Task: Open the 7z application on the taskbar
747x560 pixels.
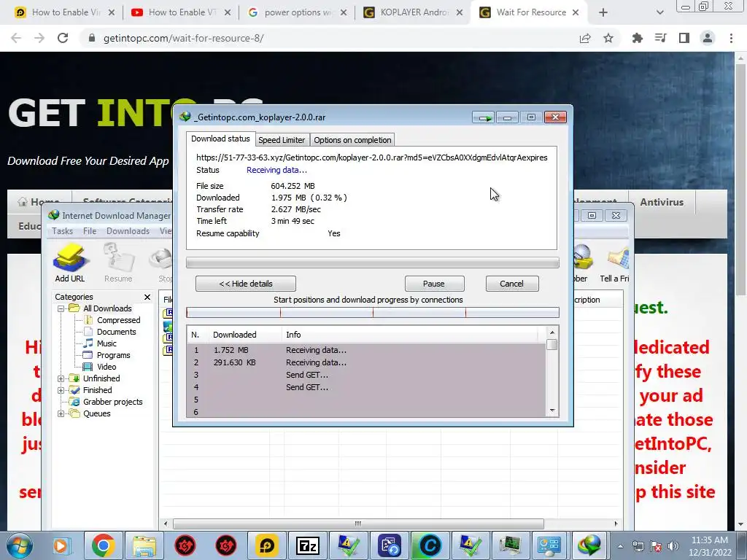Action: [x=307, y=545]
